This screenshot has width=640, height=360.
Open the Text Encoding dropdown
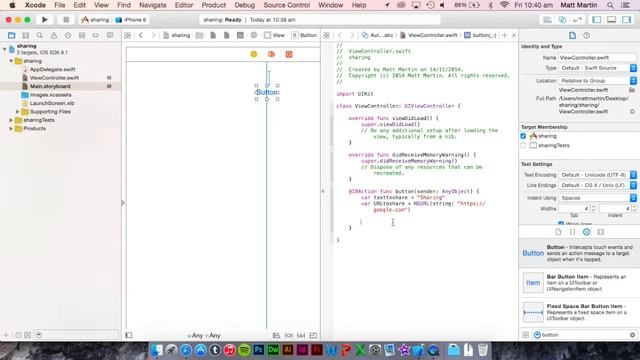[597, 175]
